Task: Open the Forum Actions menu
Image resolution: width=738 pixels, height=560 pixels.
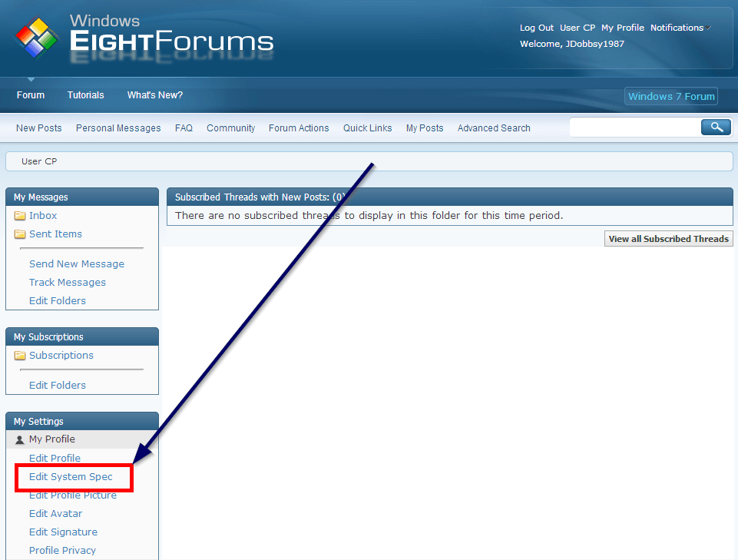Action: 299,128
